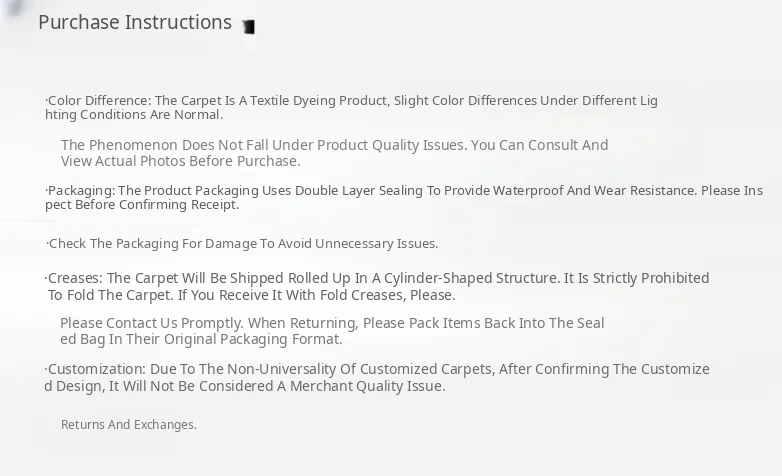
Task: Click the Purchase Instructions heading
Action: coord(135,22)
